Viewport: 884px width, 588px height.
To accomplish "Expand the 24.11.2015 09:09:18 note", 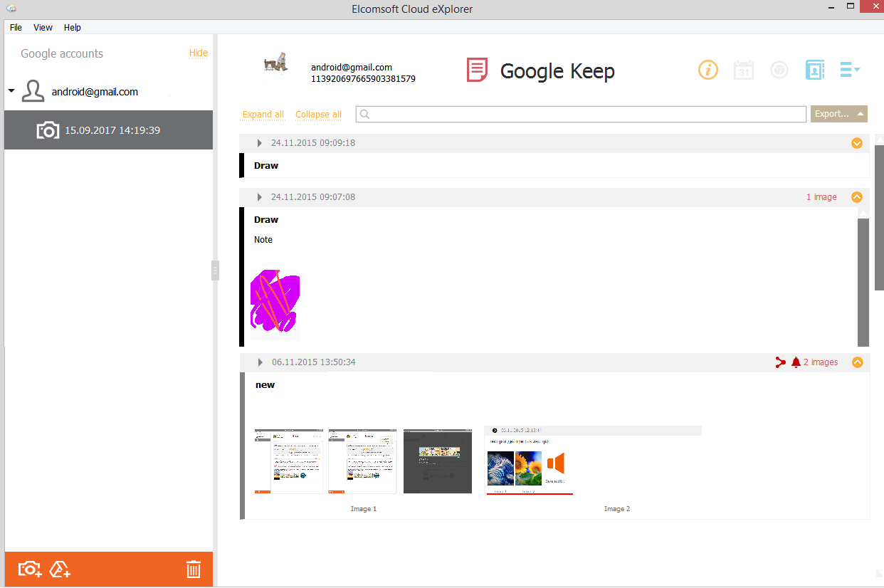I will click(x=857, y=143).
